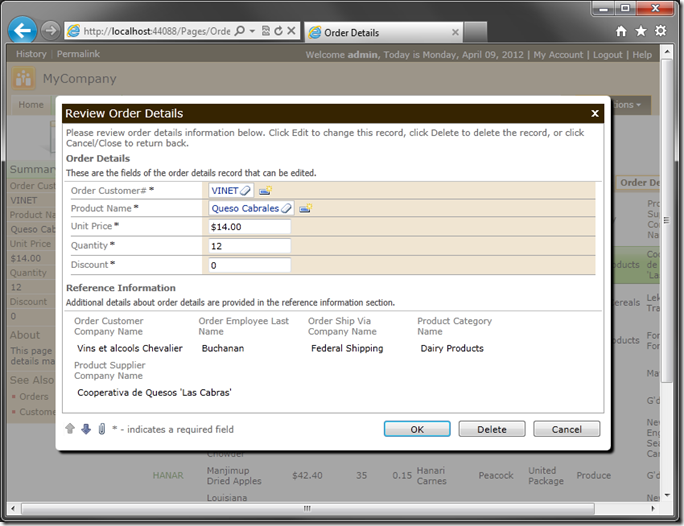This screenshot has width=684, height=526.
Task: Open the History link
Action: [x=31, y=54]
